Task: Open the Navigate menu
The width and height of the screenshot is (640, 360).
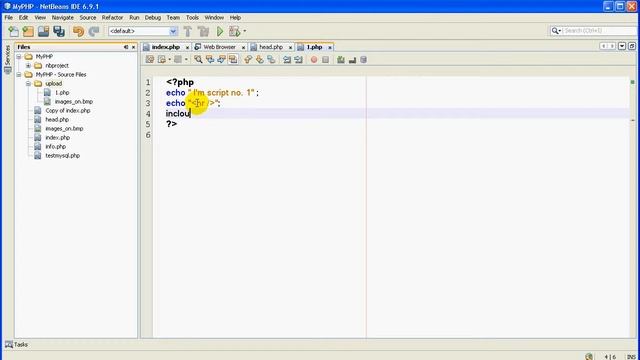Action: (x=62, y=18)
